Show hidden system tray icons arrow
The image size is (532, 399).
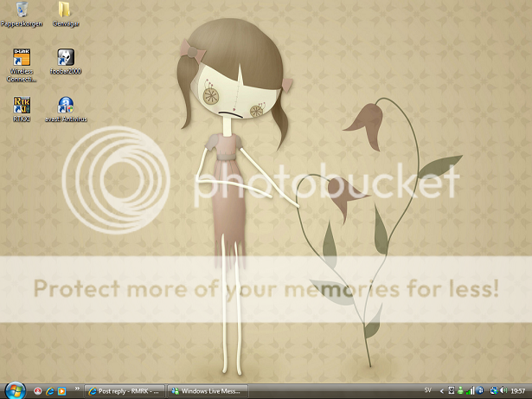tap(442, 391)
